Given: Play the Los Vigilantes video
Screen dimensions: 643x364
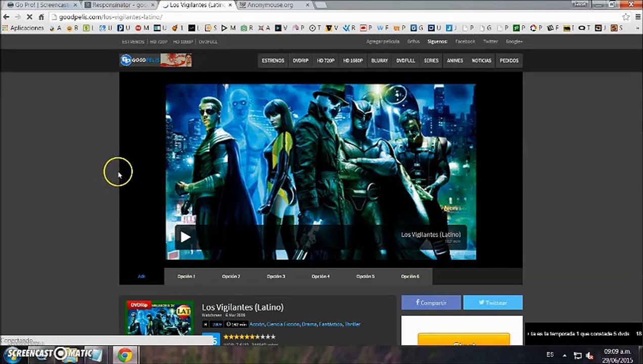Looking at the screenshot, I should [x=185, y=237].
